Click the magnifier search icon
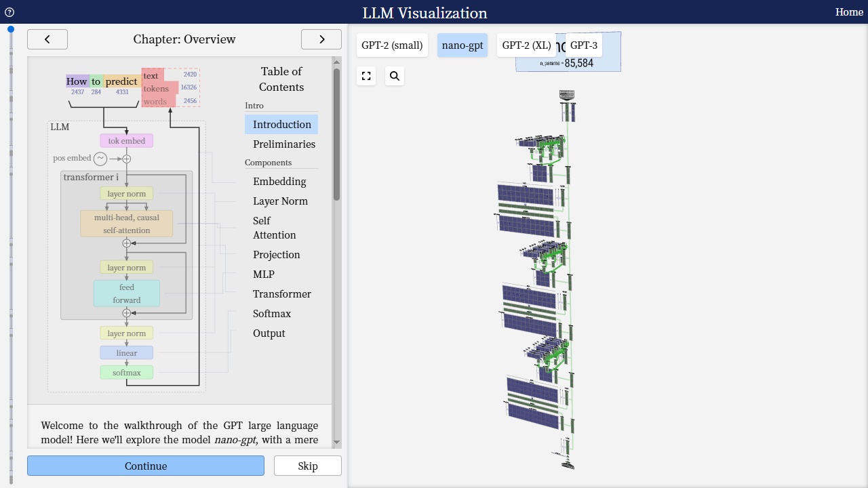This screenshot has width=868, height=488. coord(395,76)
